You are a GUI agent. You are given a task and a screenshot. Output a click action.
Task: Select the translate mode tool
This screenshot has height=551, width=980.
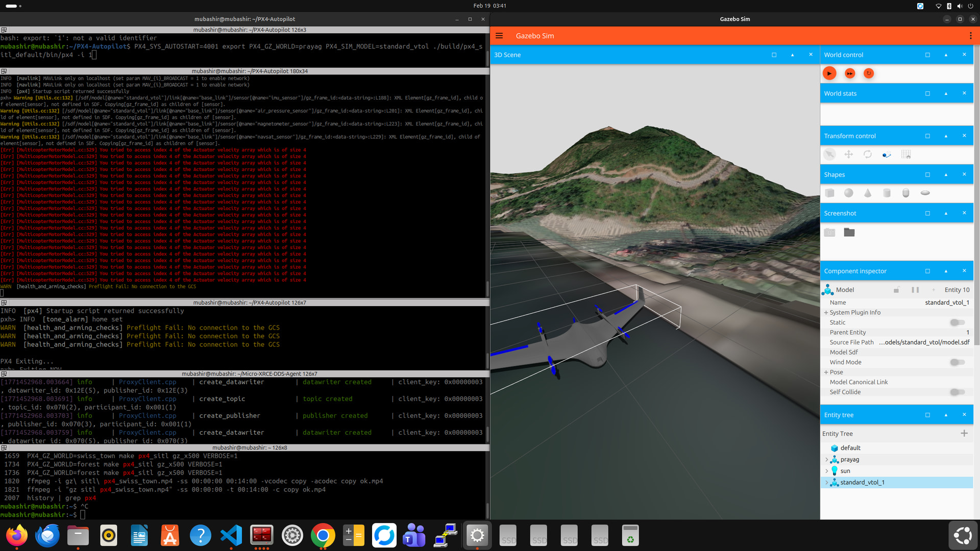click(x=848, y=154)
